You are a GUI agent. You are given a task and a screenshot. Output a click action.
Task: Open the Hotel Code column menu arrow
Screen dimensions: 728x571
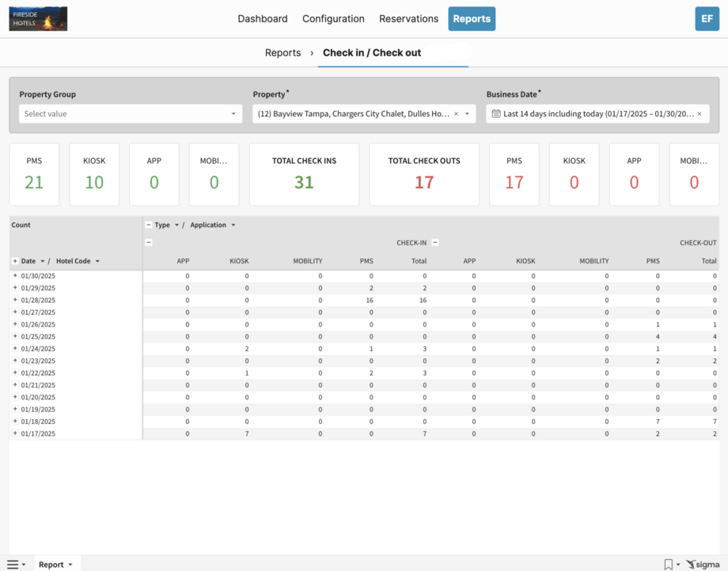[x=97, y=261]
